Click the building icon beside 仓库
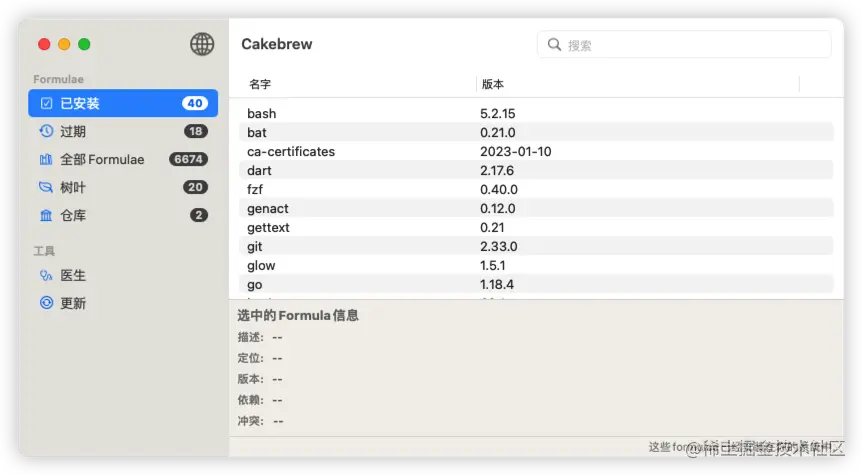The width and height of the screenshot is (862, 475). pyautogui.click(x=46, y=215)
